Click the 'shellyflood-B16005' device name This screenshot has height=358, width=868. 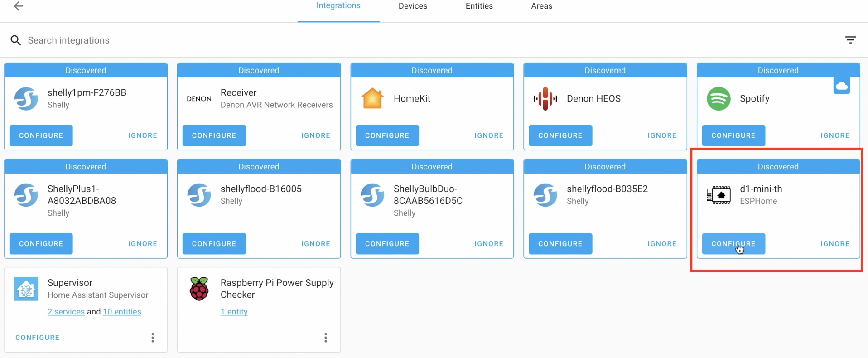click(261, 189)
